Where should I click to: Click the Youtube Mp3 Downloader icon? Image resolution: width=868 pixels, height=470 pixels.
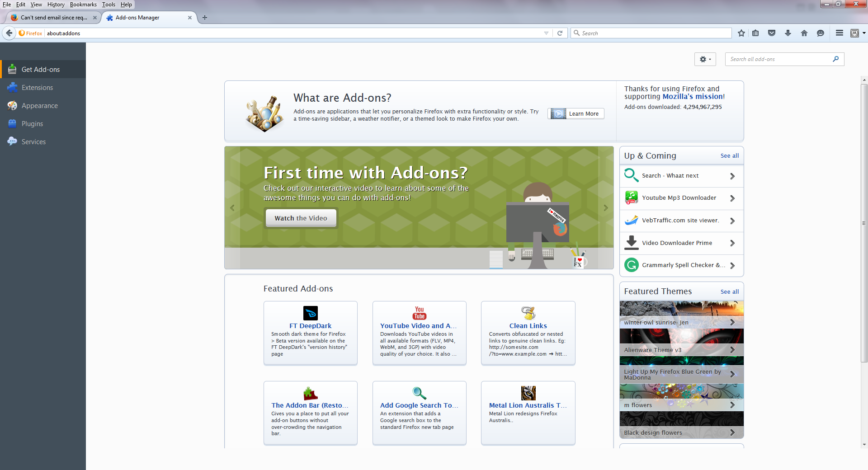tap(631, 198)
